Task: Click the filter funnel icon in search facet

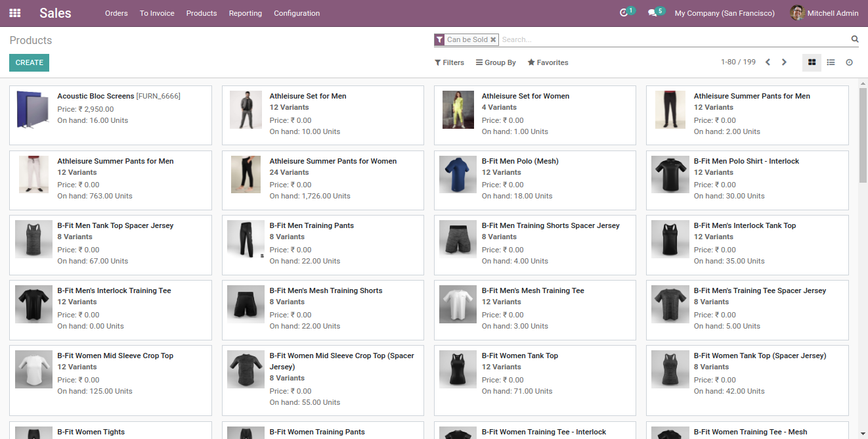Action: pyautogui.click(x=439, y=39)
